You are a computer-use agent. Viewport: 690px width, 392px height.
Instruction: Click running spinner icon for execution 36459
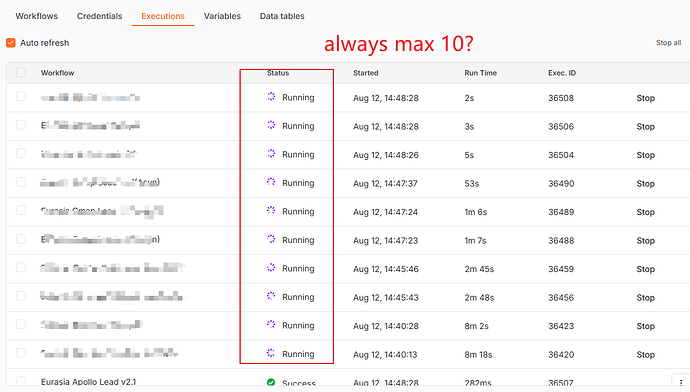tap(271, 267)
